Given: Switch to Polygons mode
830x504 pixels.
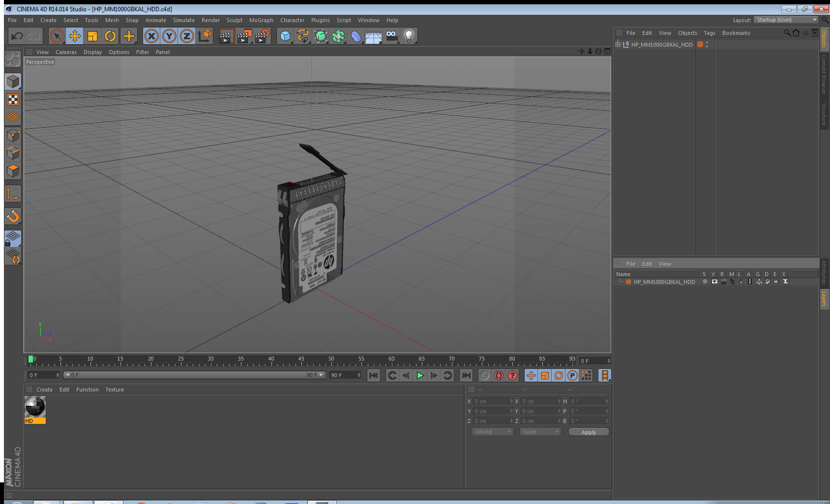Looking at the screenshot, I should point(13,170).
